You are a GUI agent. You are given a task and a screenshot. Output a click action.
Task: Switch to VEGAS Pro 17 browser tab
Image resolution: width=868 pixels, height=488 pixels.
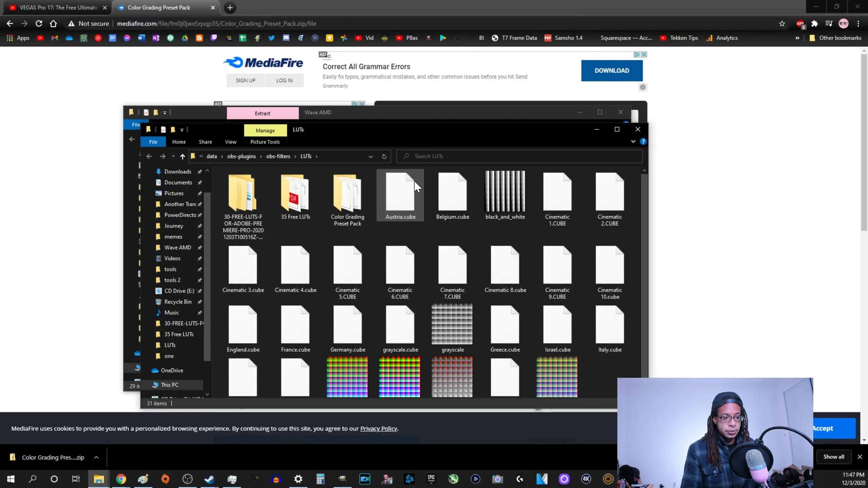58,8
